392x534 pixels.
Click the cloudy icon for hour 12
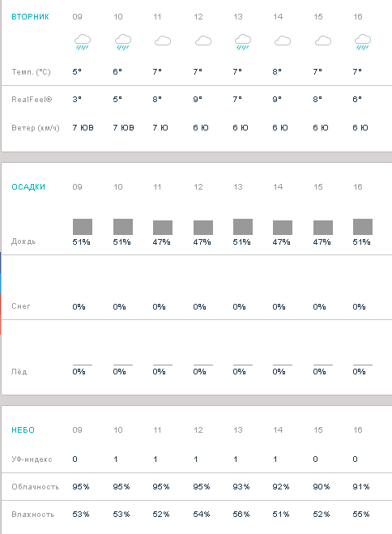tap(203, 41)
